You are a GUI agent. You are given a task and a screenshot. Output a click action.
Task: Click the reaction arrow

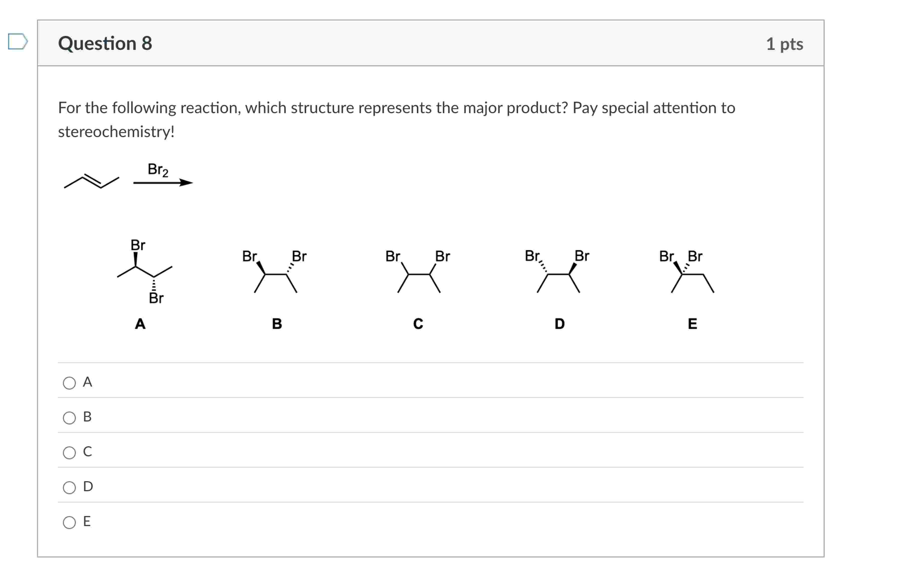163,183
